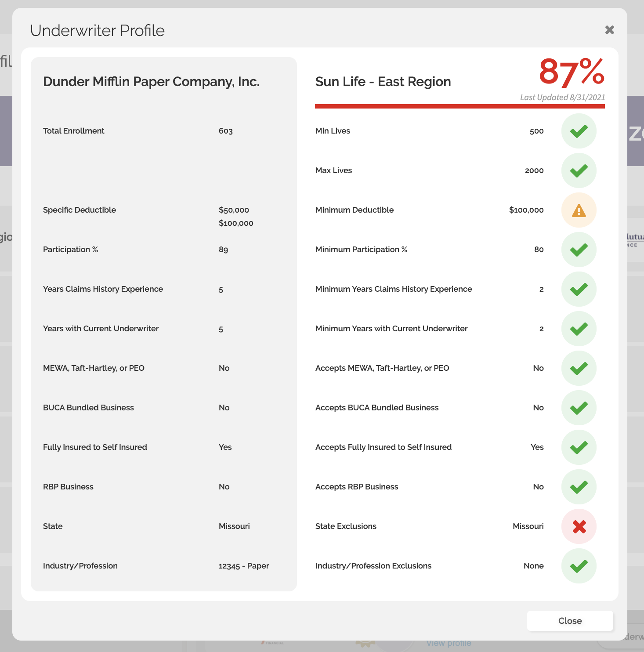Viewport: 644px width, 652px height.
Task: Click the 87% match score
Action: pos(572,72)
